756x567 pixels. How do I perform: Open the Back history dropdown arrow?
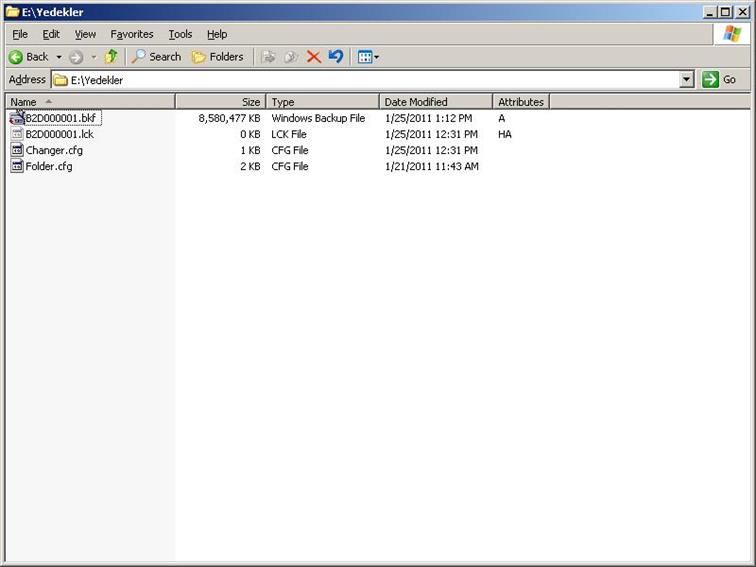[x=59, y=57]
